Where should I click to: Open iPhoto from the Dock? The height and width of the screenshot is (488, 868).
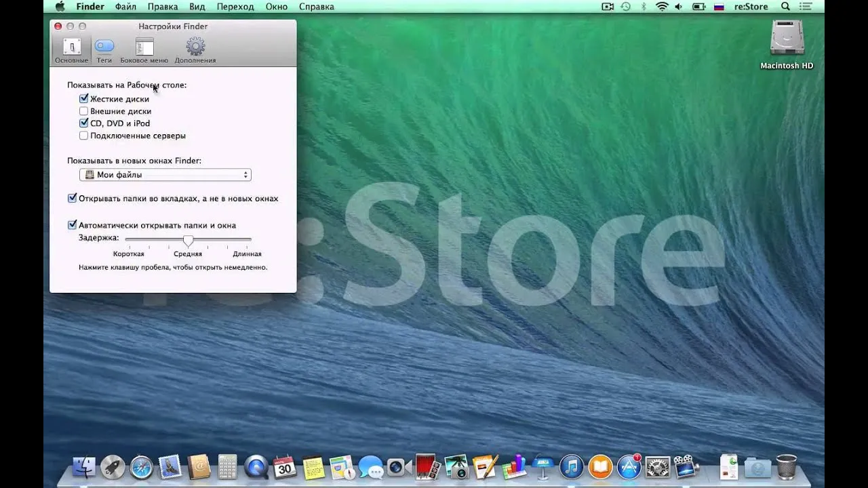coord(457,466)
